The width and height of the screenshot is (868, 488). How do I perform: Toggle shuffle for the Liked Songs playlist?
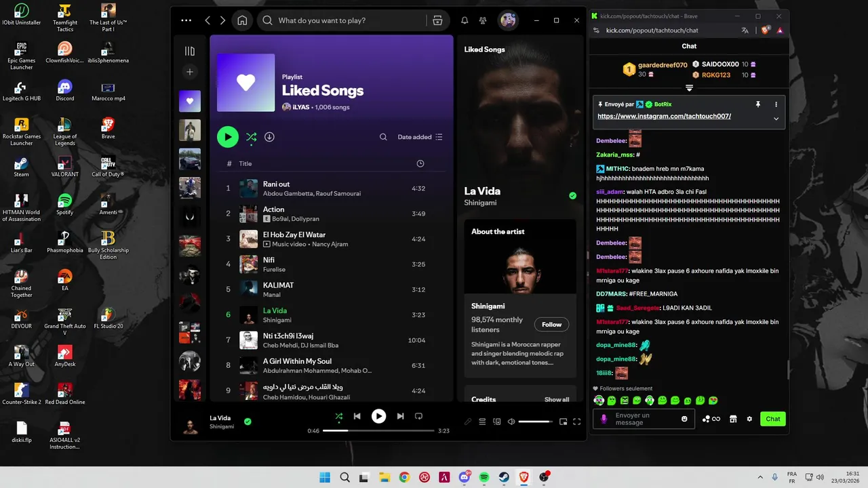pyautogui.click(x=251, y=137)
